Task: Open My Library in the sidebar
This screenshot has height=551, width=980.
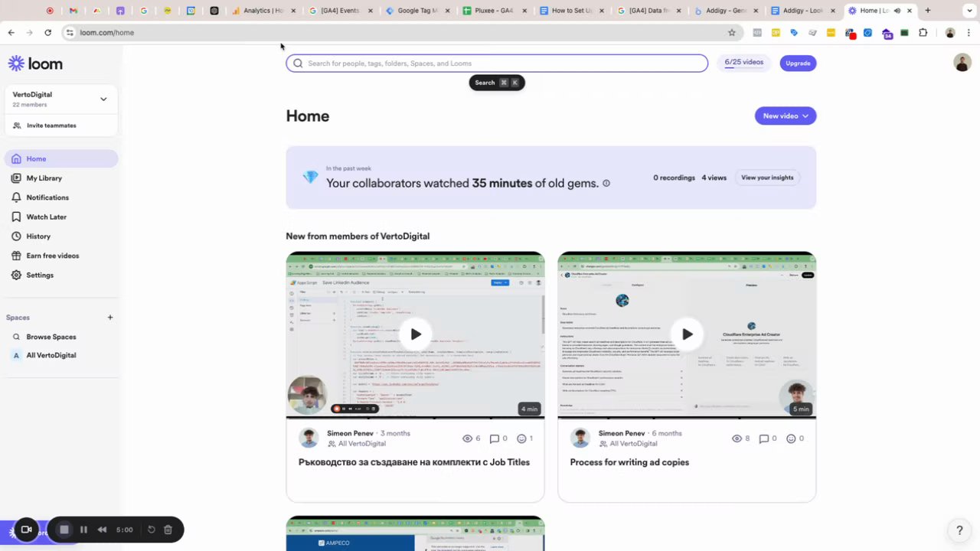Action: point(44,178)
